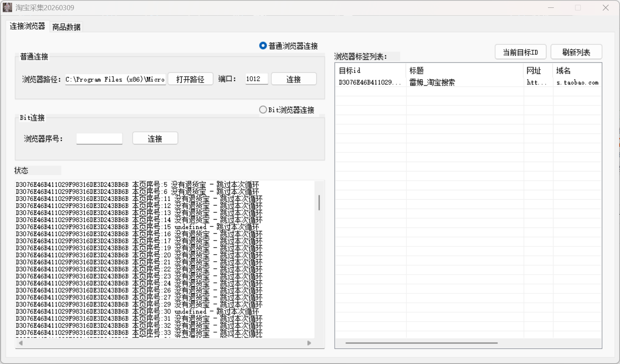Click the htt... URL cell

click(x=537, y=83)
